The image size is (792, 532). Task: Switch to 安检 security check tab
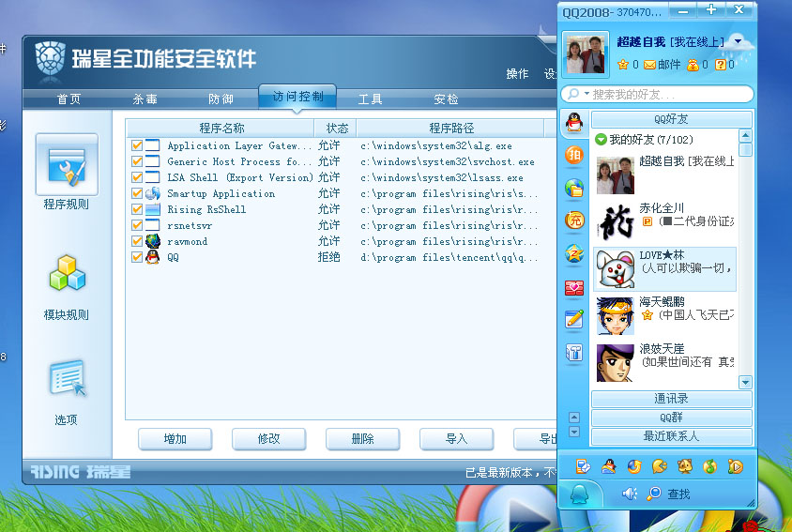446,99
